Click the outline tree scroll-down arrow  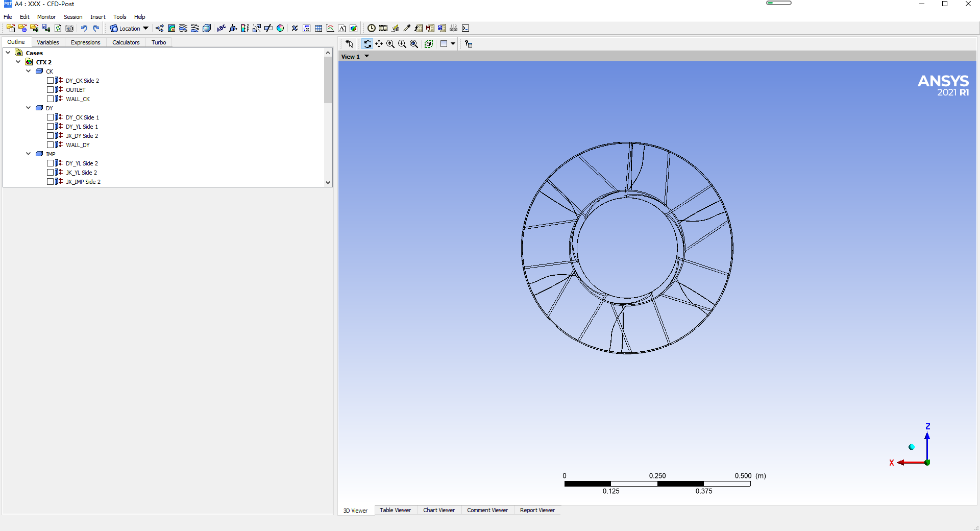coord(328,182)
